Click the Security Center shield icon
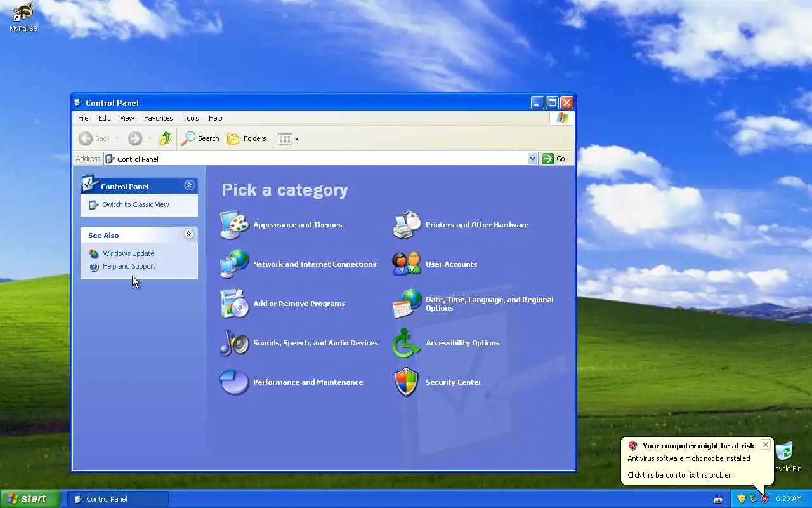 407,382
